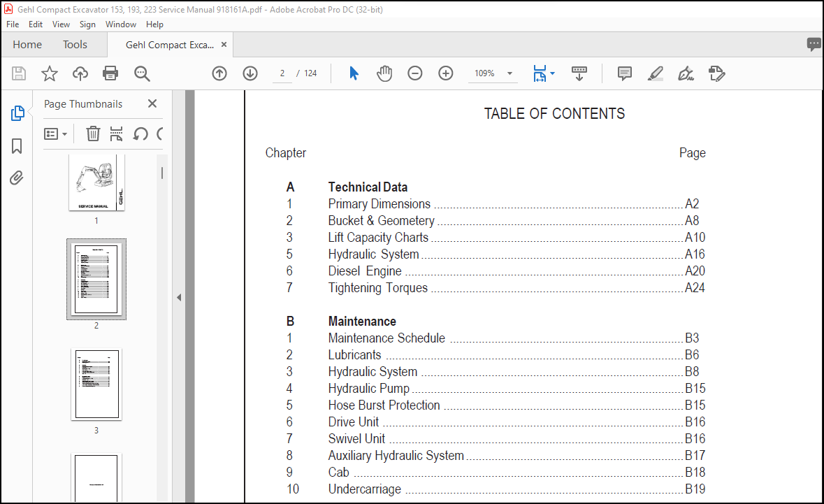Collapse the navigation pane with left arrow
The width and height of the screenshot is (824, 504).
(x=179, y=298)
